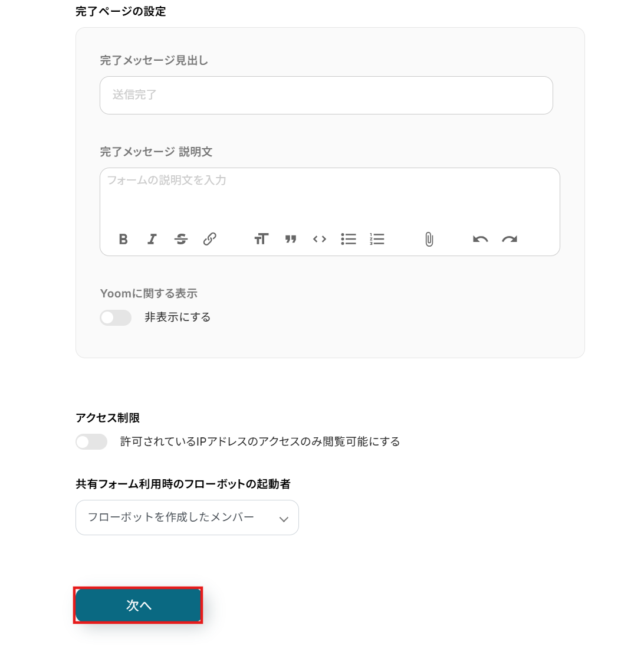
Task: Insert a block quote
Action: tap(290, 239)
